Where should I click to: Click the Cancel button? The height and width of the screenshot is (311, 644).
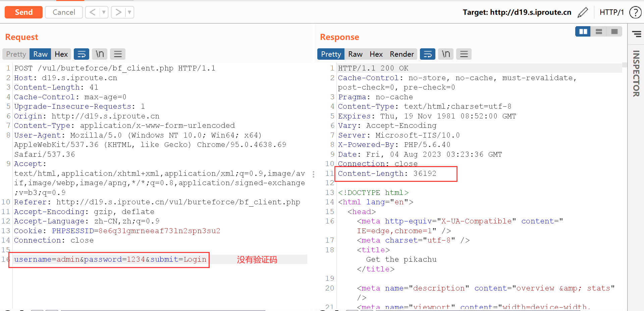pyautogui.click(x=64, y=12)
